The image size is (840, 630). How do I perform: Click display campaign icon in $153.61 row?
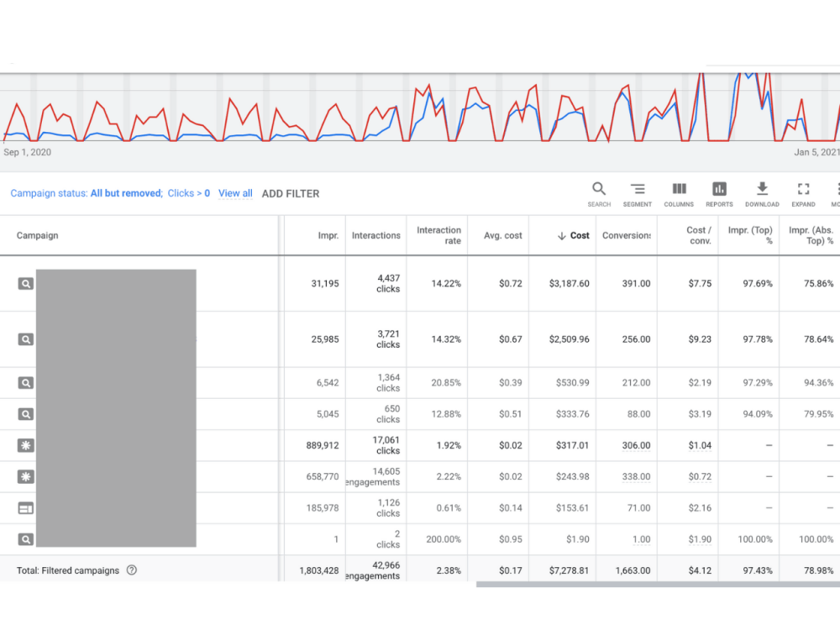coord(26,508)
